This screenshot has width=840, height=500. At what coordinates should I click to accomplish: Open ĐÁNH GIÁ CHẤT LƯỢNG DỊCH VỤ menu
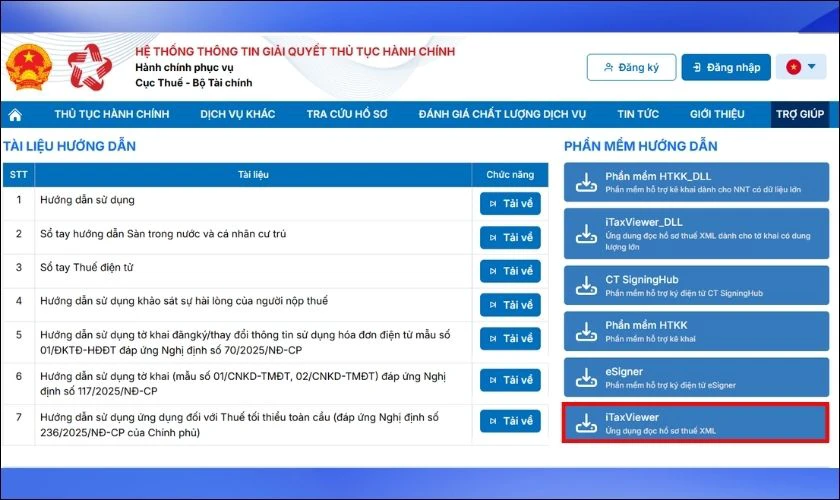(x=502, y=114)
